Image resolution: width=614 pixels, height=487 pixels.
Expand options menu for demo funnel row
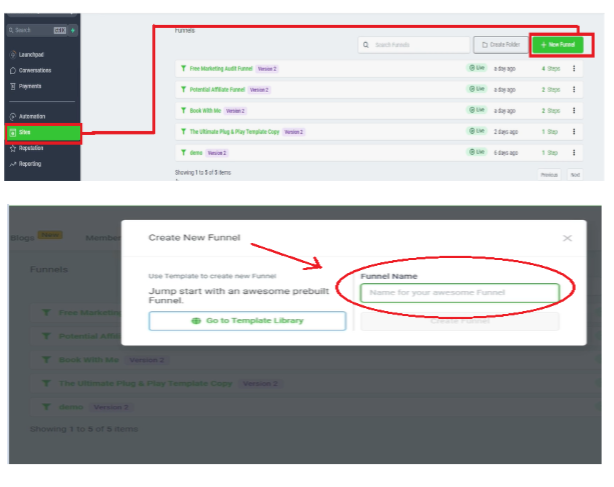pos(574,152)
